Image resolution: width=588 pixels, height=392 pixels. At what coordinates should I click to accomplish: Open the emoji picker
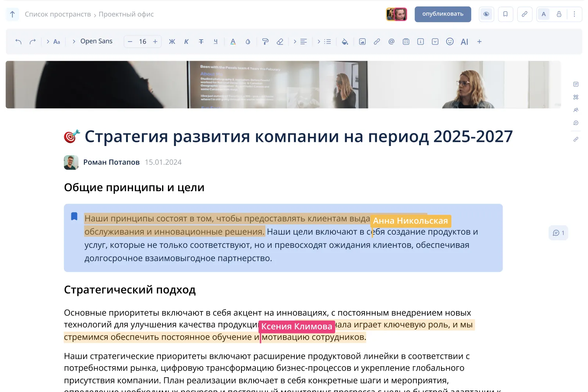click(450, 42)
